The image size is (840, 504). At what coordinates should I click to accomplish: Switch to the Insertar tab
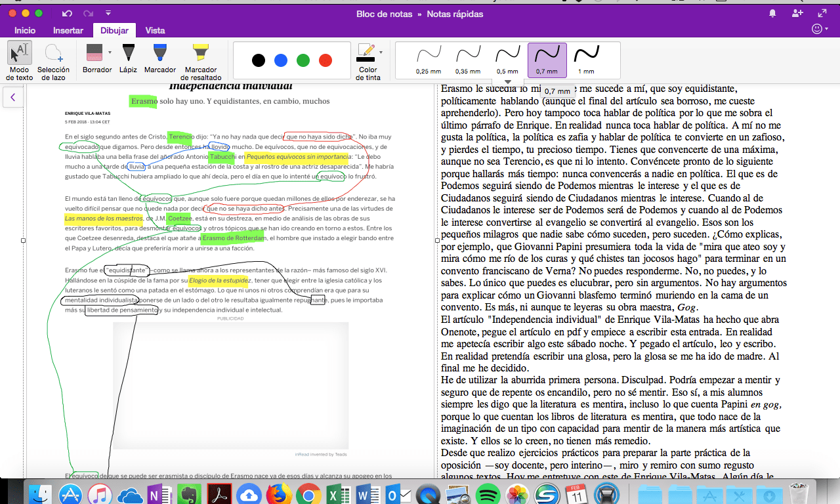tap(68, 30)
